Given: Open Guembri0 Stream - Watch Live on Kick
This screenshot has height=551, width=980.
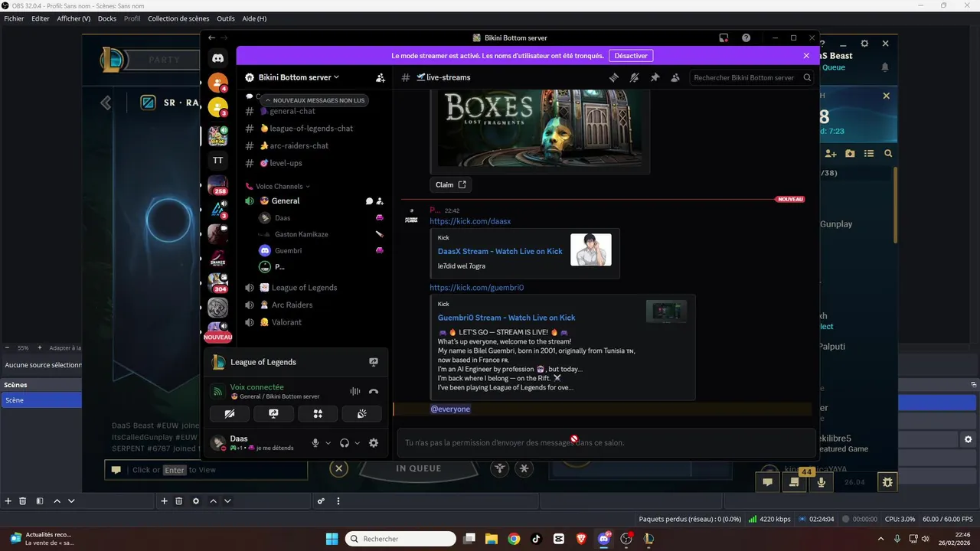Looking at the screenshot, I should click(x=506, y=318).
